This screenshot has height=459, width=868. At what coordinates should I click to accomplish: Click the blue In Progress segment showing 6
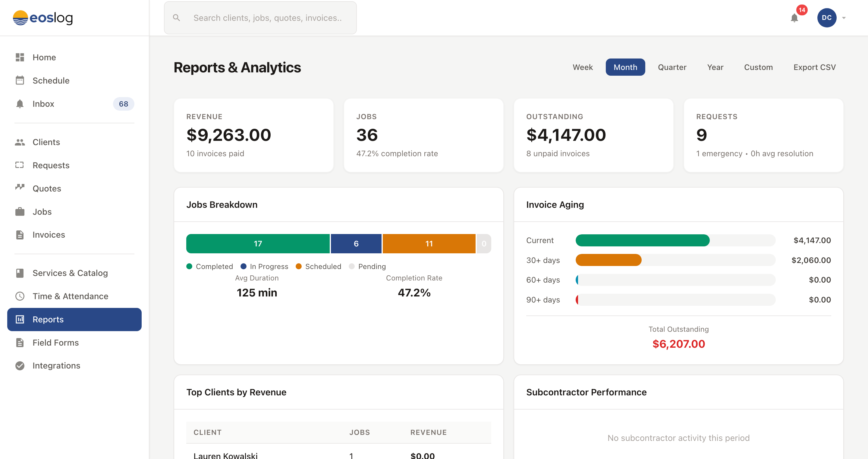pyautogui.click(x=356, y=243)
